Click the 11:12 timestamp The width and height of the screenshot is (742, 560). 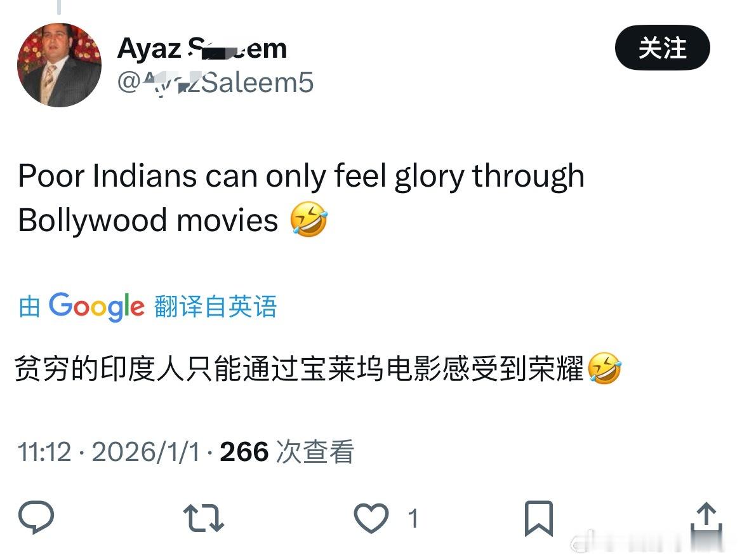click(x=44, y=451)
